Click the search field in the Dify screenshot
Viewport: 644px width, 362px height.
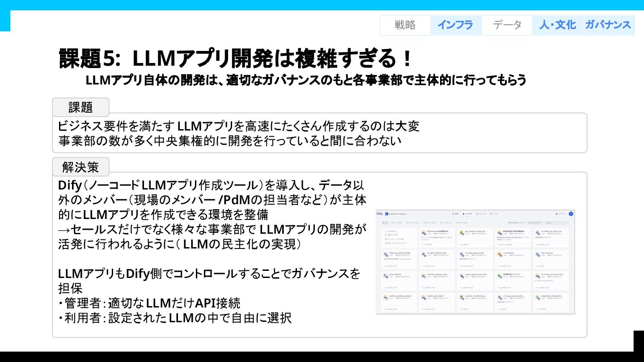(557, 223)
